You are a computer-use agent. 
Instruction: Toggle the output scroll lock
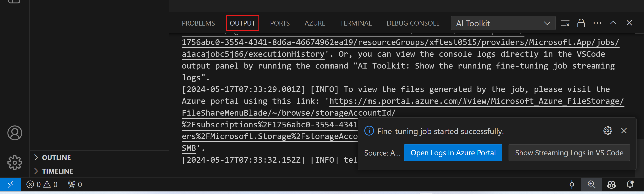coord(581,23)
